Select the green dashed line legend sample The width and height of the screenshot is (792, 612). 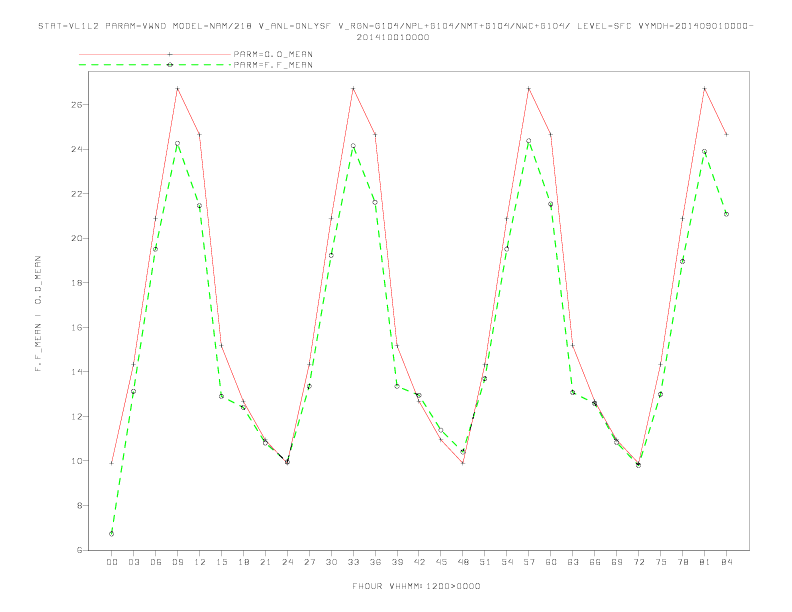point(155,65)
